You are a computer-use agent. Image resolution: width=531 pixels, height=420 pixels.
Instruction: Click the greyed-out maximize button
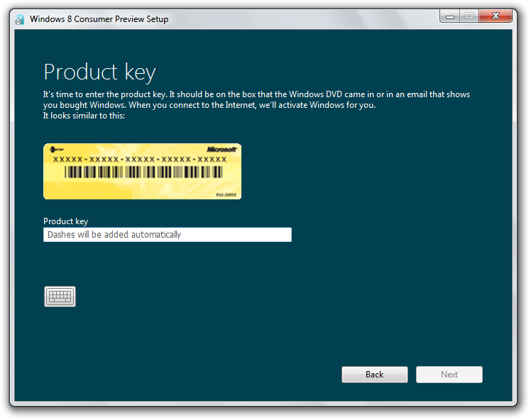(x=469, y=16)
